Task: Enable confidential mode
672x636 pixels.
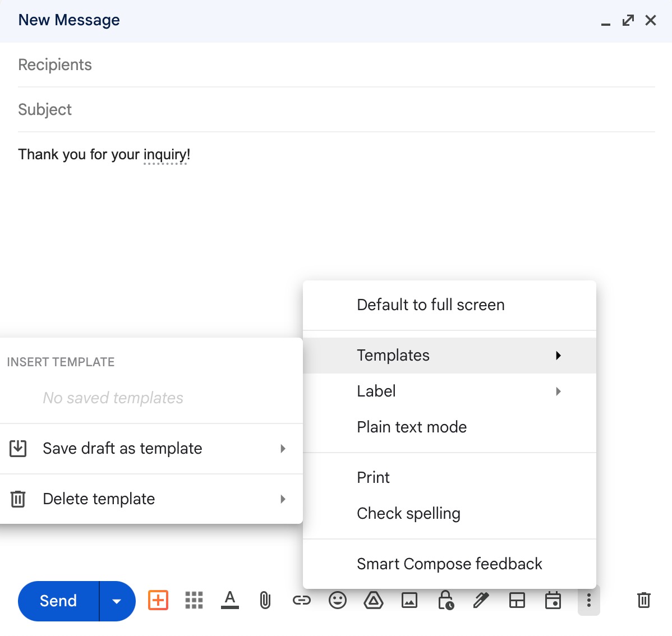Action: tap(446, 600)
